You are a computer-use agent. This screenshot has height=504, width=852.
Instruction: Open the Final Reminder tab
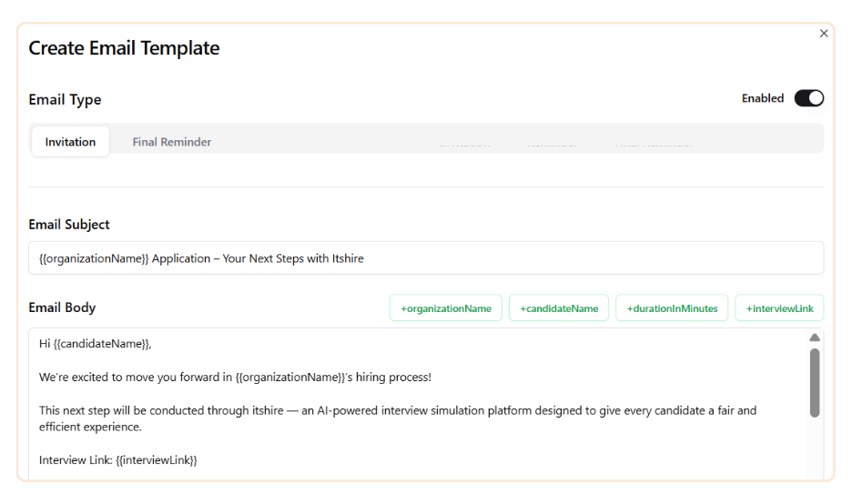(172, 142)
